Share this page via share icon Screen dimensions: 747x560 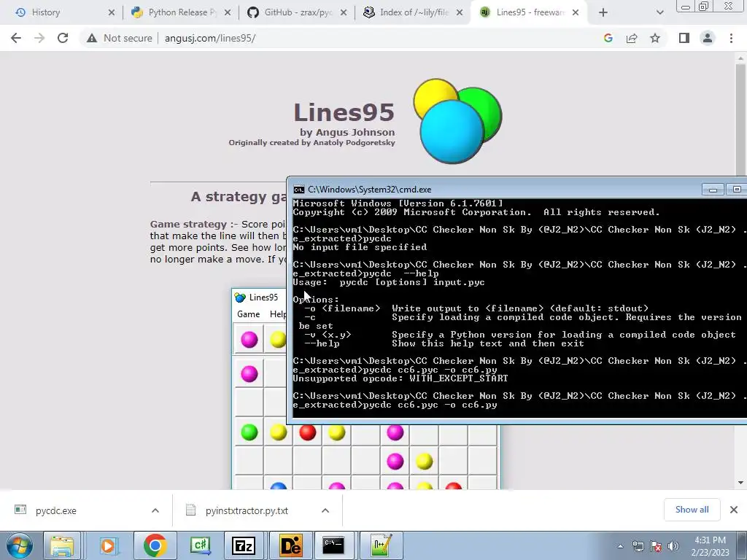click(x=632, y=38)
